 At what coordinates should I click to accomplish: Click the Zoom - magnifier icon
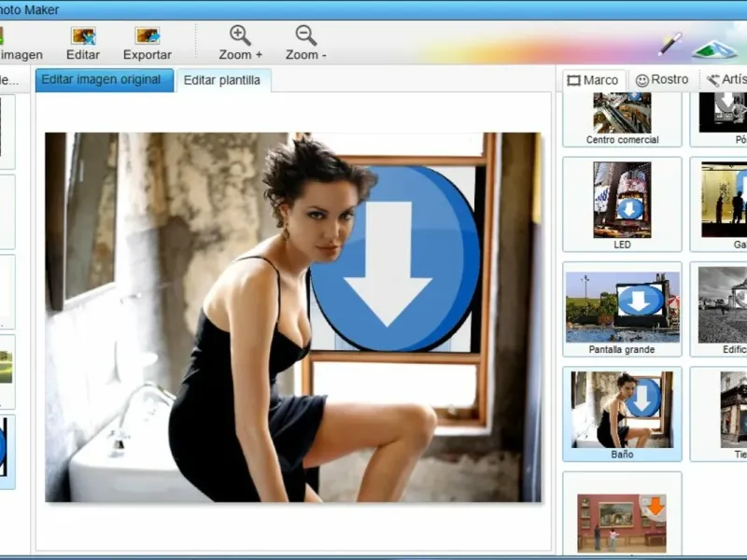305,35
